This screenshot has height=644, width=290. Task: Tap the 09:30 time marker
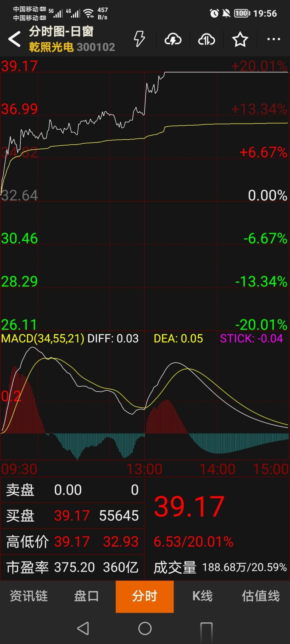point(19,469)
